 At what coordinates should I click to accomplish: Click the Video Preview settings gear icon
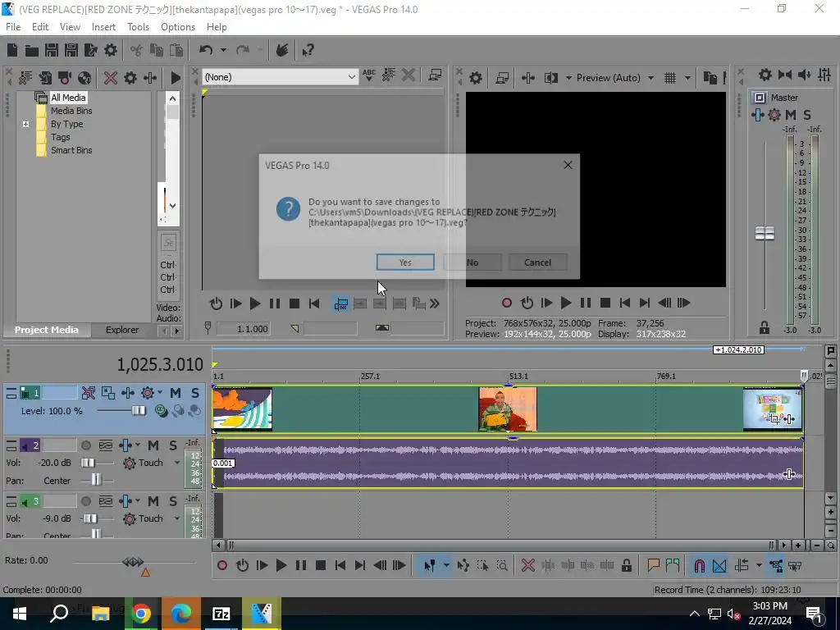[476, 78]
